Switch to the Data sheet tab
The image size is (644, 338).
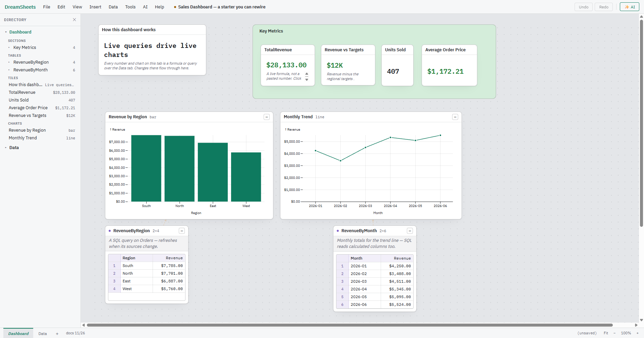[x=43, y=334]
